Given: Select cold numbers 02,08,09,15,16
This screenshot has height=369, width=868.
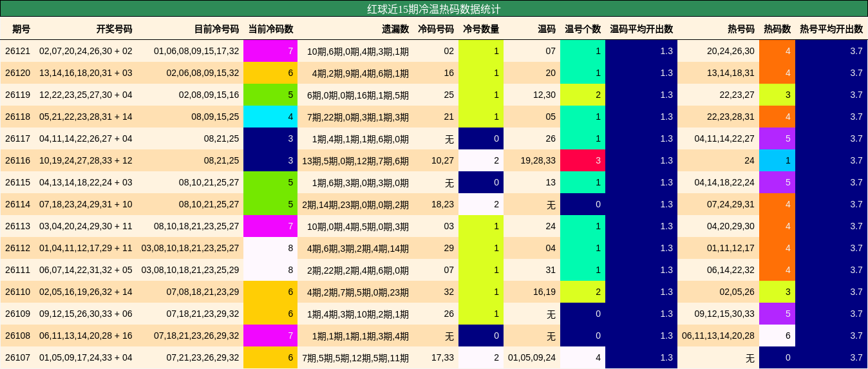Looking at the screenshot, I should pyautogui.click(x=209, y=95).
